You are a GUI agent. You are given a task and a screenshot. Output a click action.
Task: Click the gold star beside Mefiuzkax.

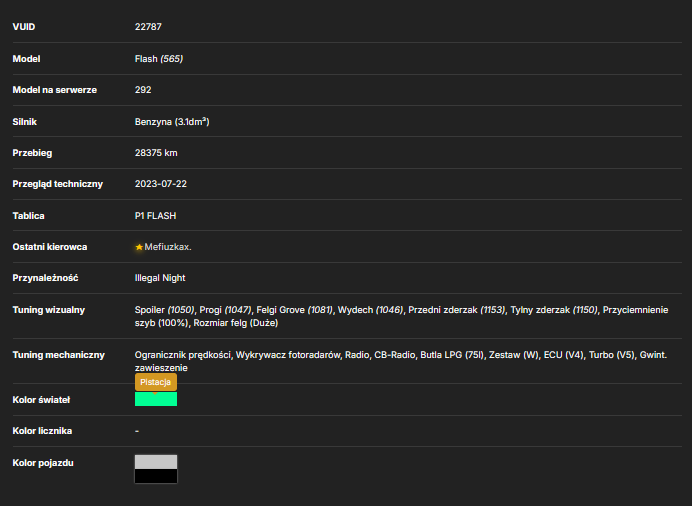(139, 247)
